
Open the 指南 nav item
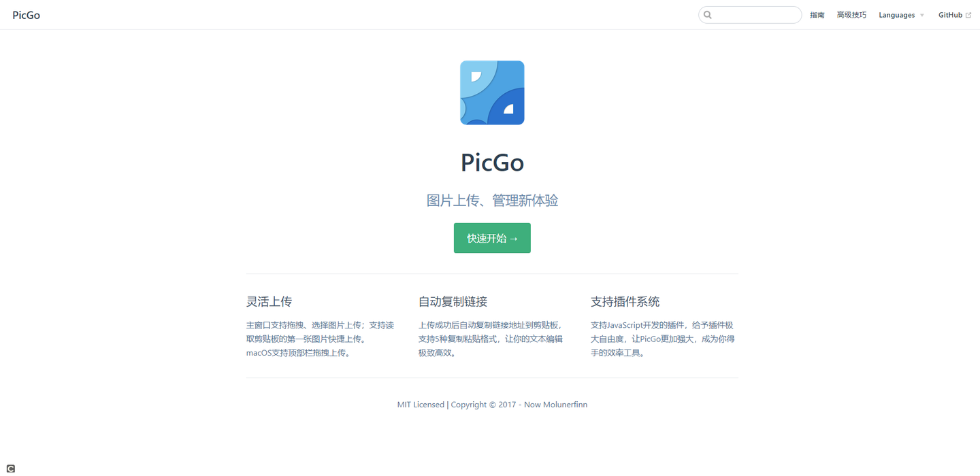(x=817, y=15)
